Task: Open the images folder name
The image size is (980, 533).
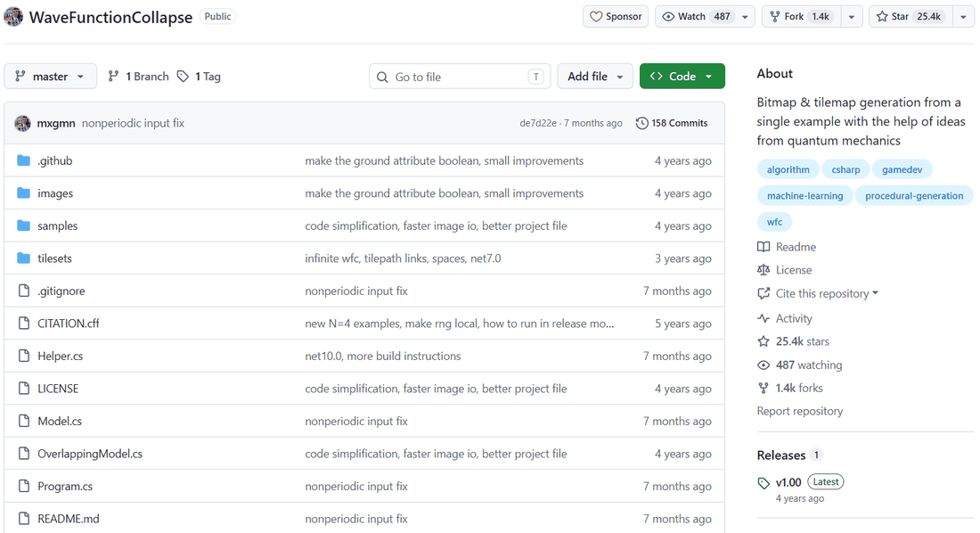Action: coord(55,193)
